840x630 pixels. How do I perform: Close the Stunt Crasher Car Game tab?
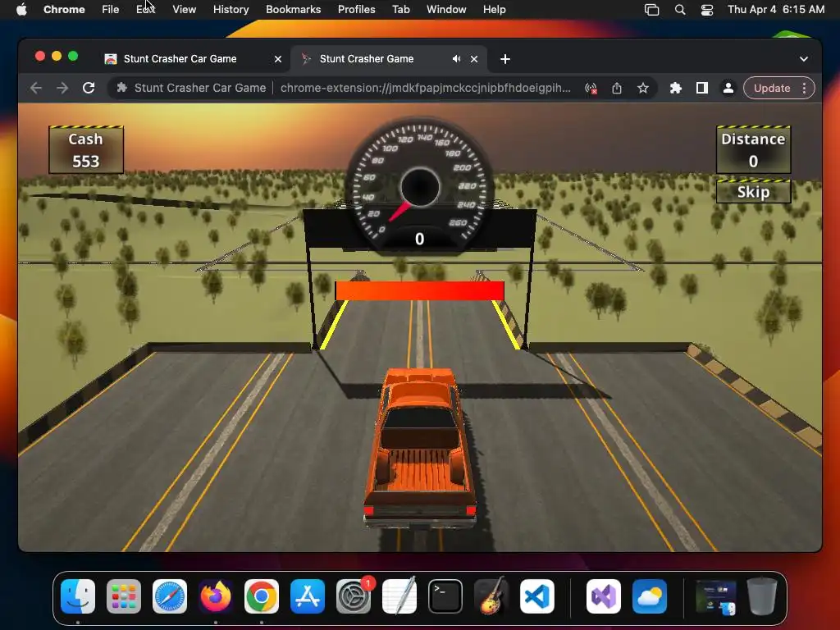click(x=278, y=59)
